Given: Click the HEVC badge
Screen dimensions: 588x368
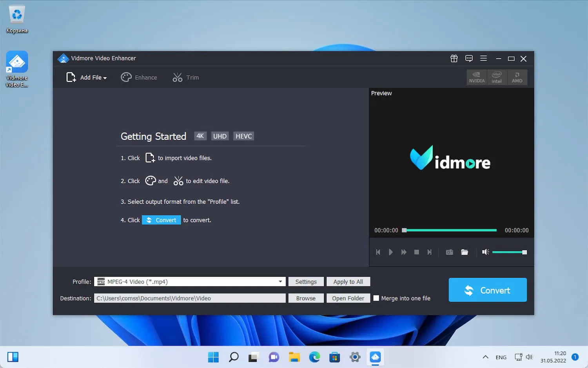Looking at the screenshot, I should coord(243,136).
